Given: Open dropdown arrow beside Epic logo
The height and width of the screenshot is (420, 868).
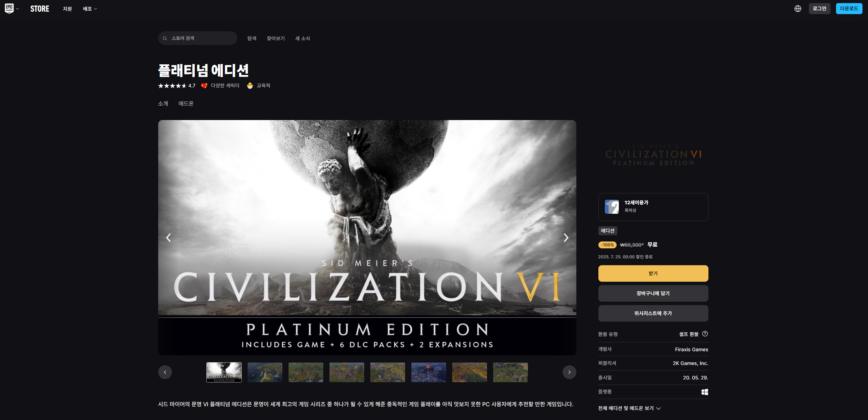Looking at the screenshot, I should click(x=18, y=9).
